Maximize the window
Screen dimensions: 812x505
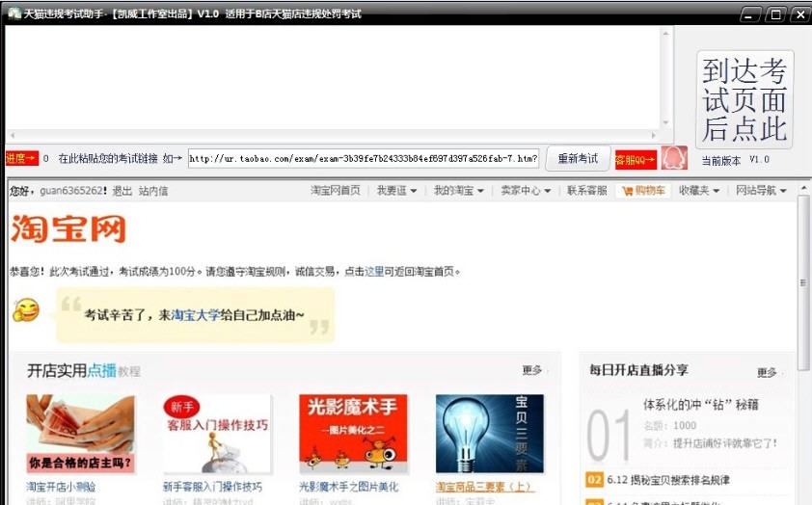point(775,14)
